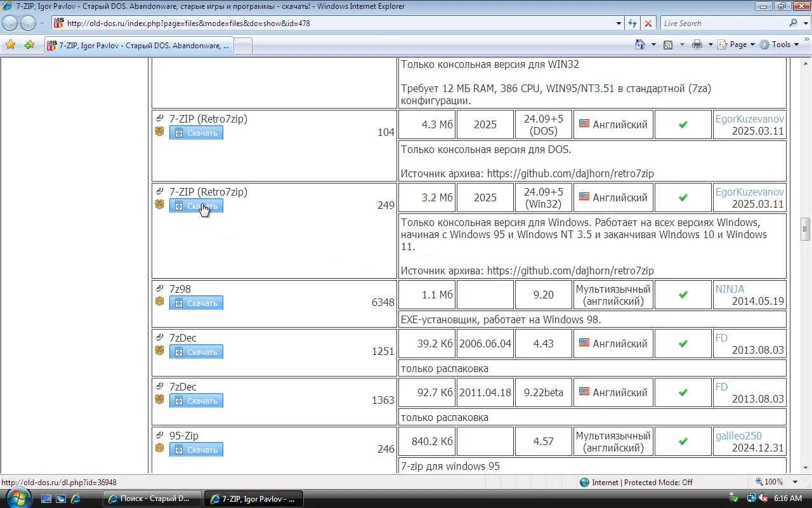Select the 7-ZIP, Igor Pavlov browser tab

[138, 46]
